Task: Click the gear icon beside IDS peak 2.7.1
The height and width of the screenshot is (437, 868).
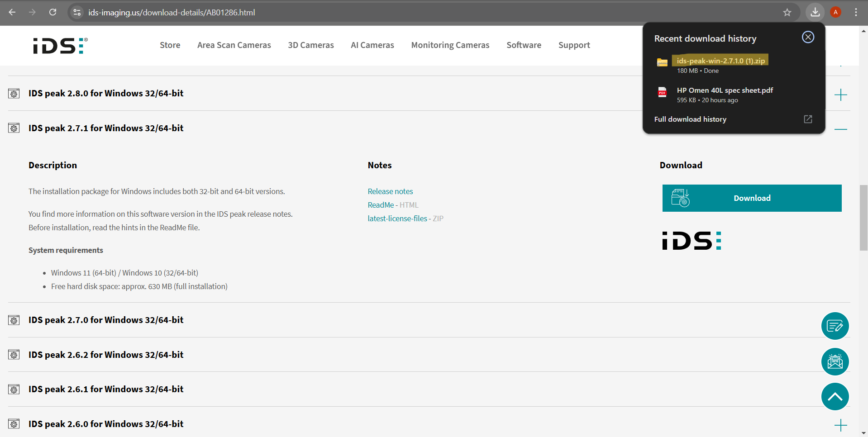Action: pos(14,128)
